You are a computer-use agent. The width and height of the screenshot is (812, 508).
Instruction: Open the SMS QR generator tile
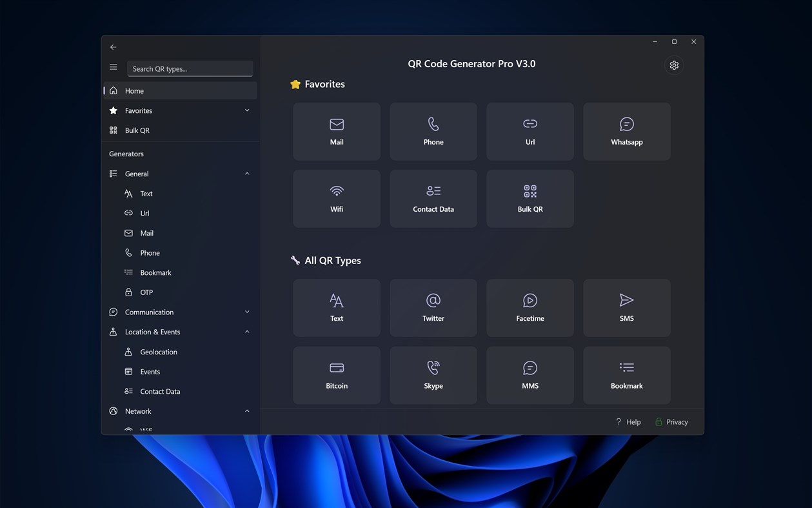(x=626, y=308)
